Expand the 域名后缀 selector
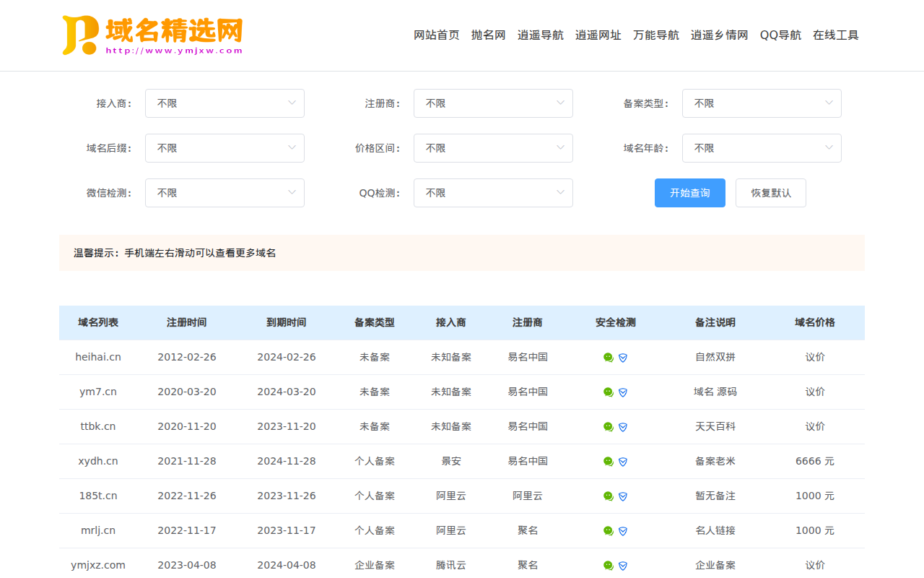Screen dimensions: 924x578 click(225, 148)
